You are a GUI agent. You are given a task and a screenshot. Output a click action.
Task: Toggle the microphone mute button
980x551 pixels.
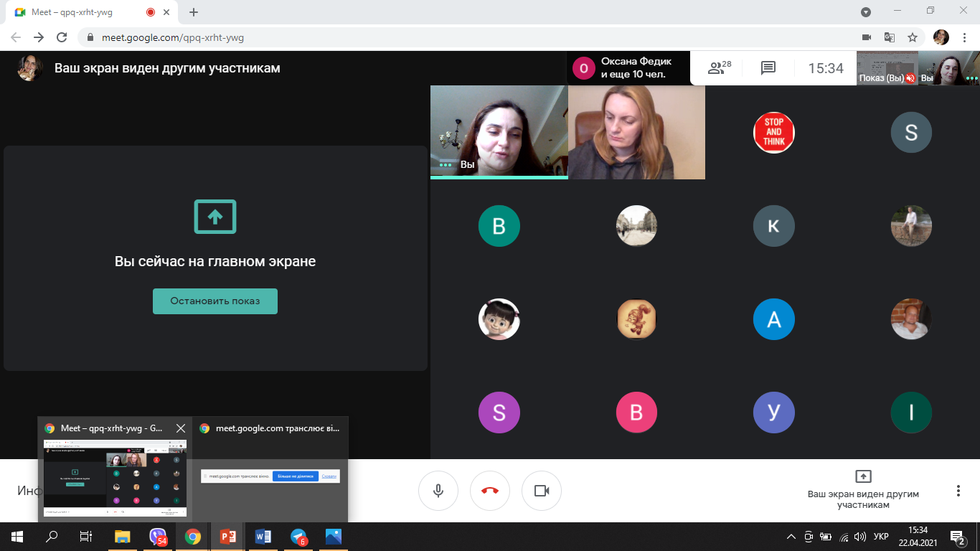coord(438,491)
